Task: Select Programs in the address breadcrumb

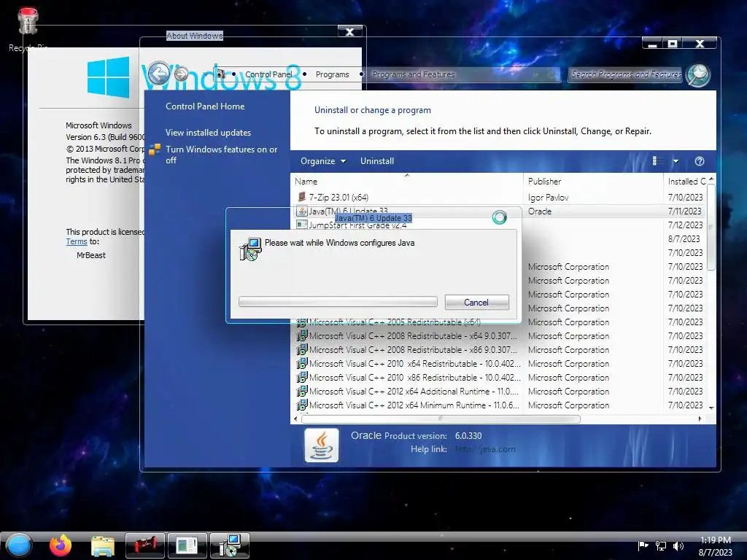Action: tap(332, 74)
